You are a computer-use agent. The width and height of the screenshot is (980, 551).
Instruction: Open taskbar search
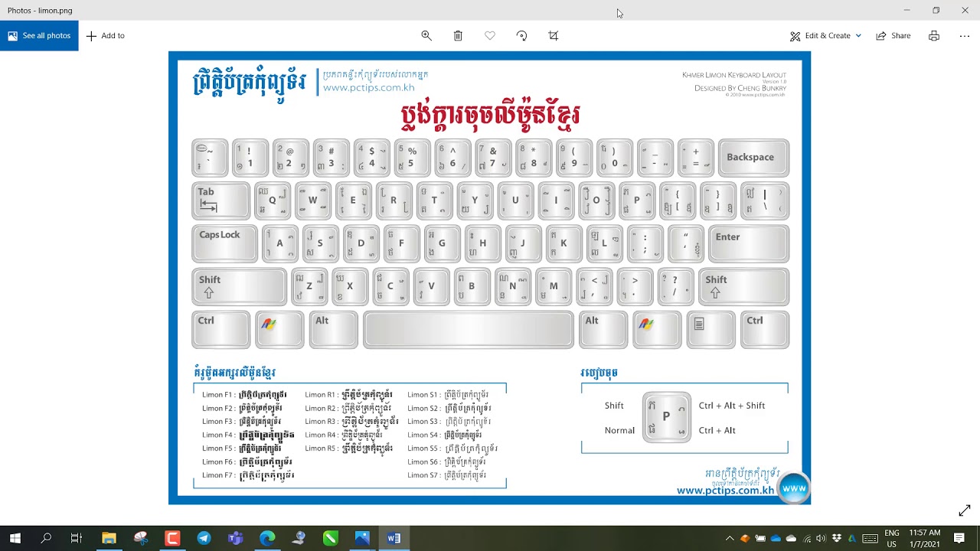pyautogui.click(x=46, y=538)
